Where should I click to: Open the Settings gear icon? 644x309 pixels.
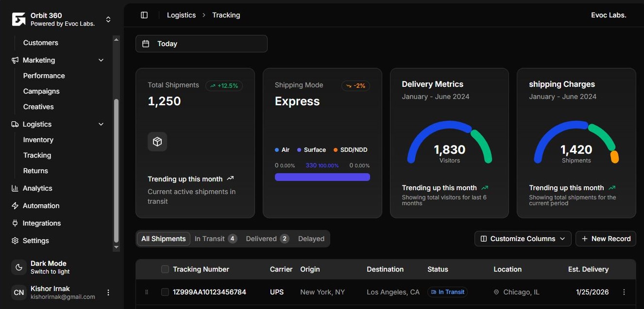tap(15, 241)
